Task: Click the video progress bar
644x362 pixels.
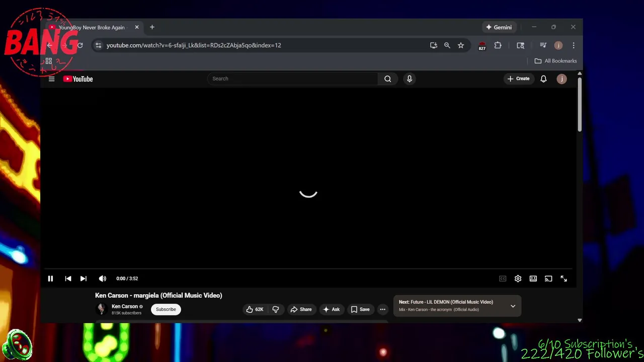Action: click(x=308, y=269)
